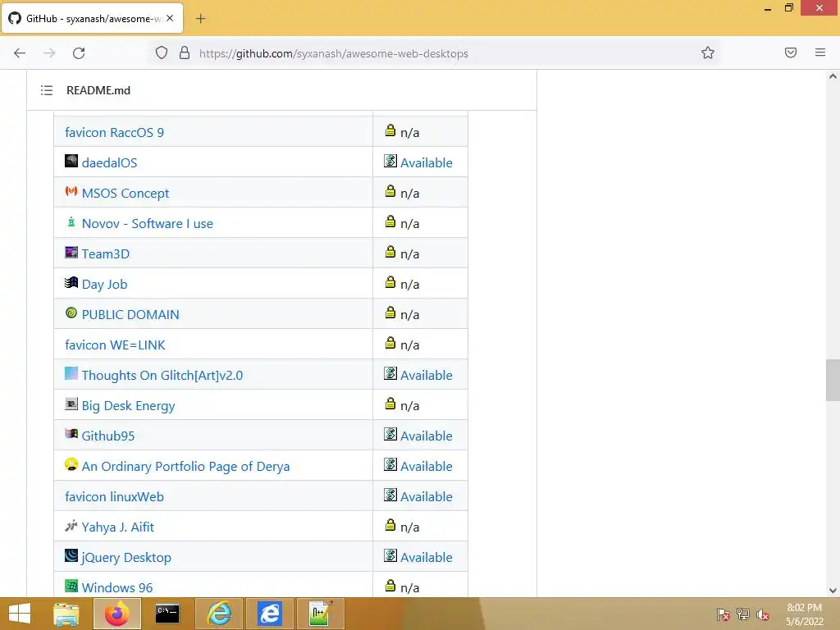Save the page to Pocket
The image size is (840, 630).
[x=790, y=52]
